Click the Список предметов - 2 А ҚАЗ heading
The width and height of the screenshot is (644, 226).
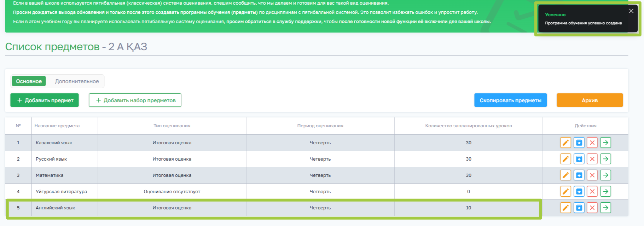click(x=76, y=46)
